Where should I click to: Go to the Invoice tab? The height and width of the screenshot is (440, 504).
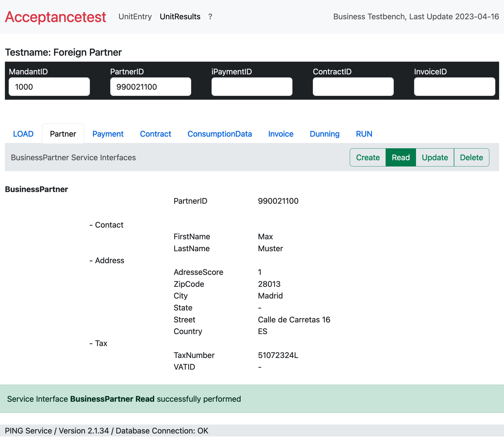(x=281, y=134)
